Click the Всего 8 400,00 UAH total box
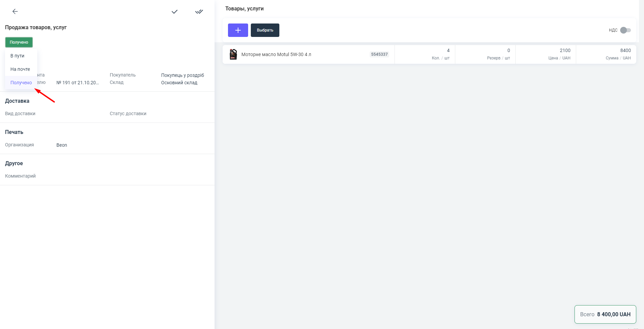Screen dimensions: 644x329 point(605,314)
